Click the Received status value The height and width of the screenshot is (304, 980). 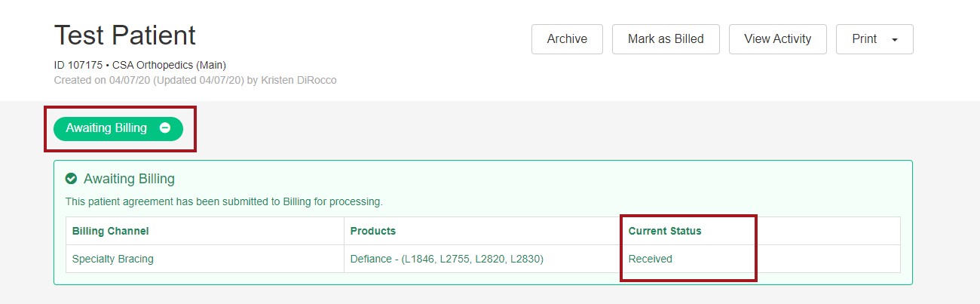click(x=651, y=259)
